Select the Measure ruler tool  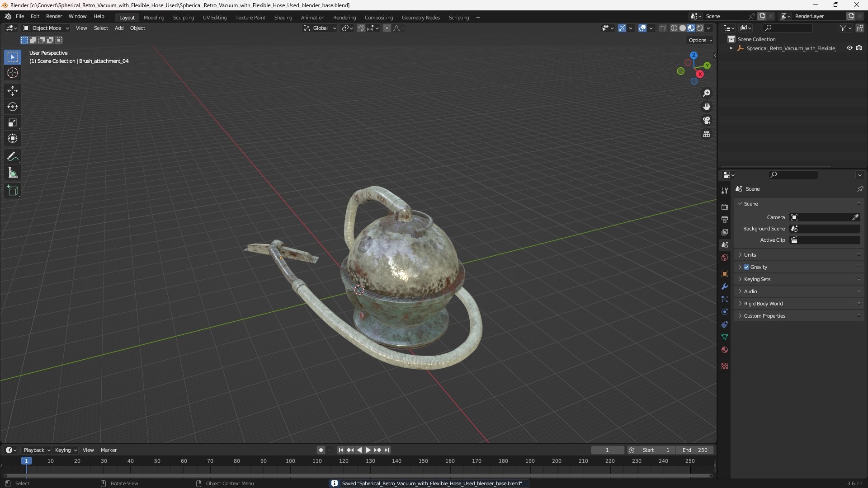pyautogui.click(x=13, y=173)
